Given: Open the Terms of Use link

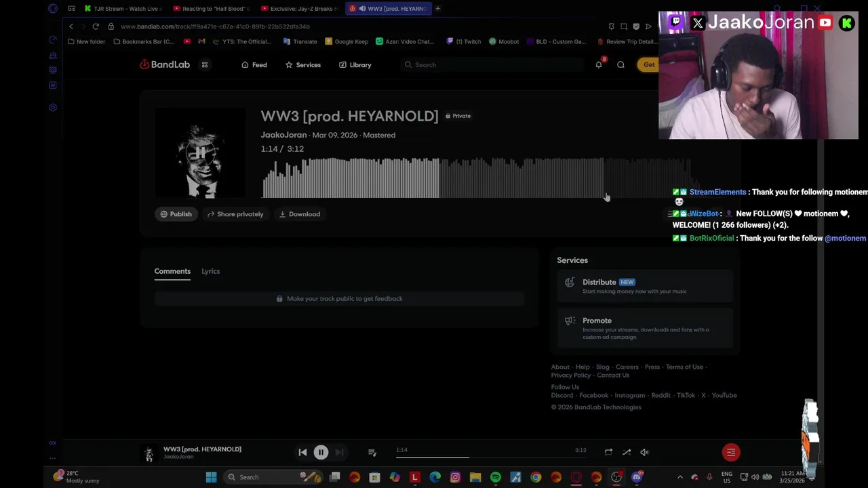Looking at the screenshot, I should pos(684,367).
